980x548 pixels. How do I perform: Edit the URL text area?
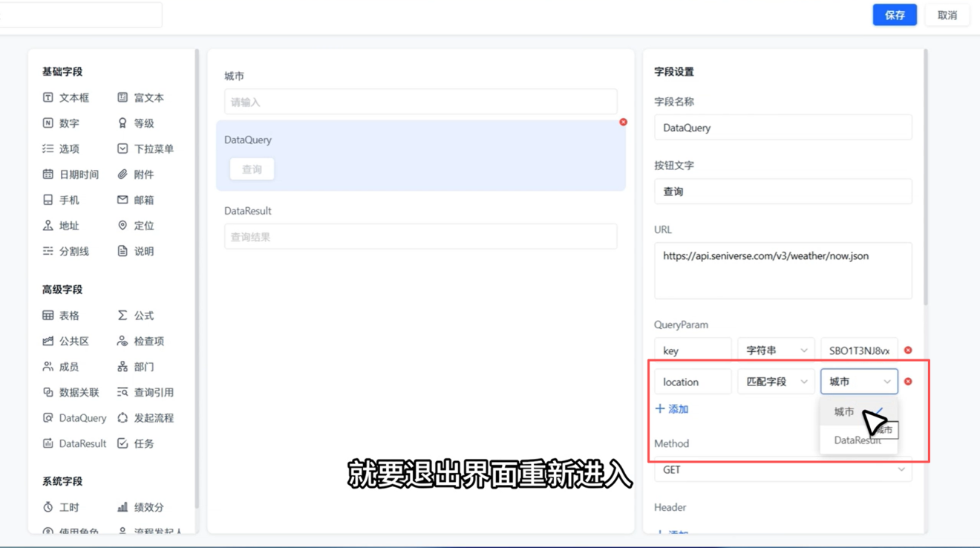[783, 271]
